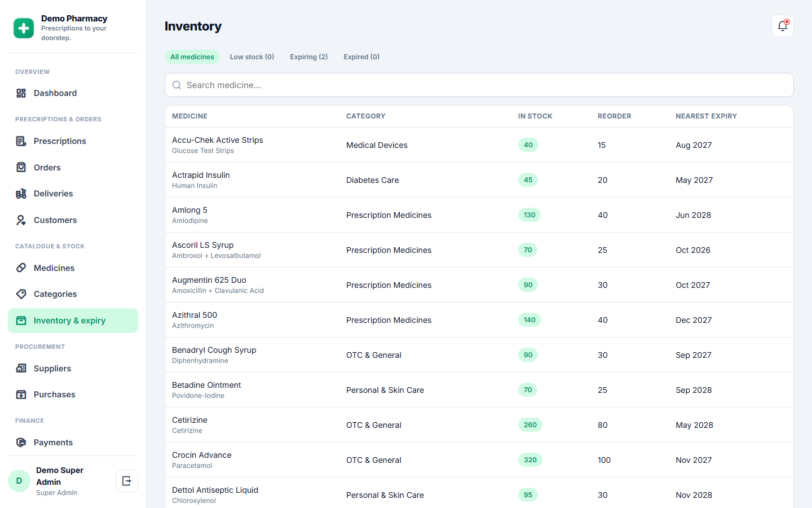Click the Suppliers building icon

click(21, 369)
